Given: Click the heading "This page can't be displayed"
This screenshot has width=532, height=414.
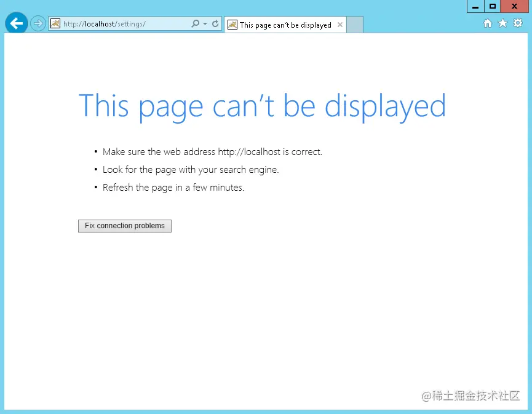Looking at the screenshot, I should click(262, 106).
